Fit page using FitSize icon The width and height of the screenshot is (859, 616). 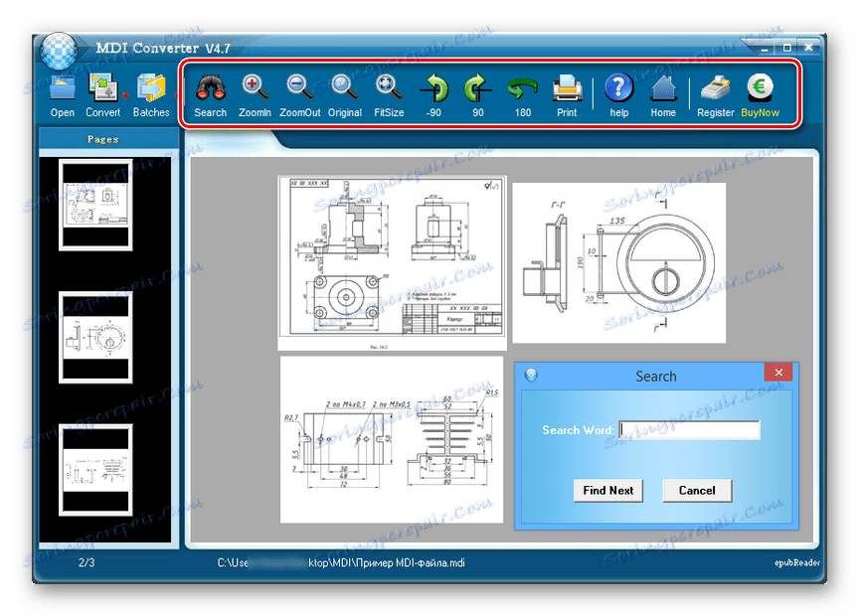pyautogui.click(x=389, y=95)
